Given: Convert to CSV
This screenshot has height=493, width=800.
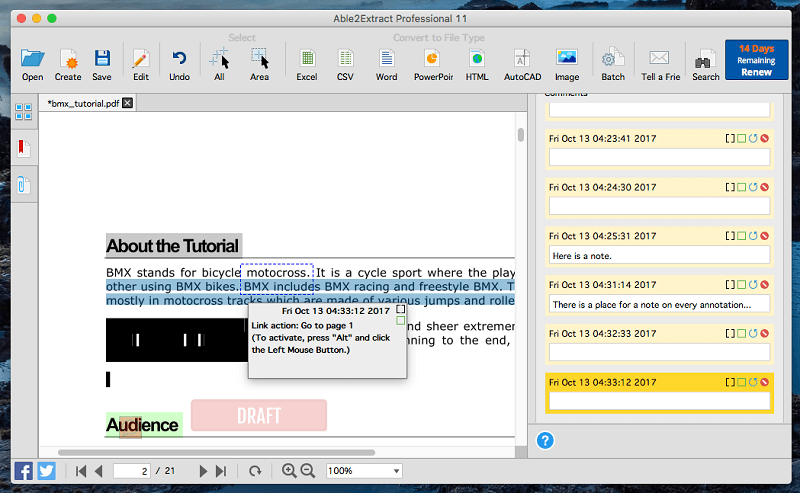Looking at the screenshot, I should tap(345, 65).
